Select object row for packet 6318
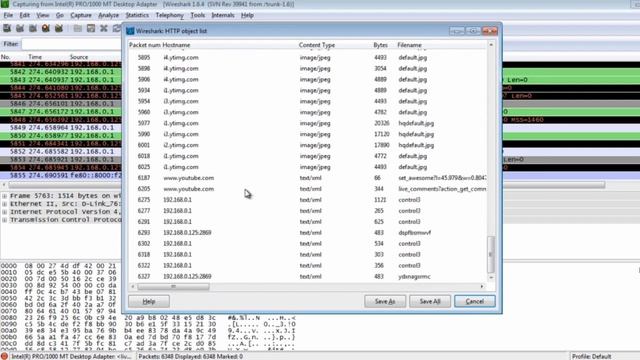Viewport: 640px width, 360px height. pyautogui.click(x=308, y=255)
